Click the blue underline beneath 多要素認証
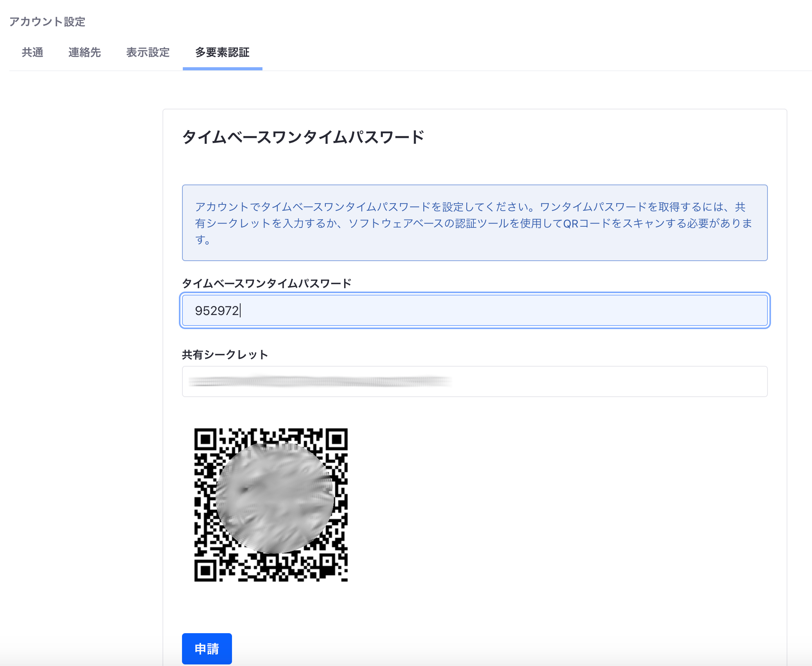Image resolution: width=812 pixels, height=666 pixels. pyautogui.click(x=222, y=69)
